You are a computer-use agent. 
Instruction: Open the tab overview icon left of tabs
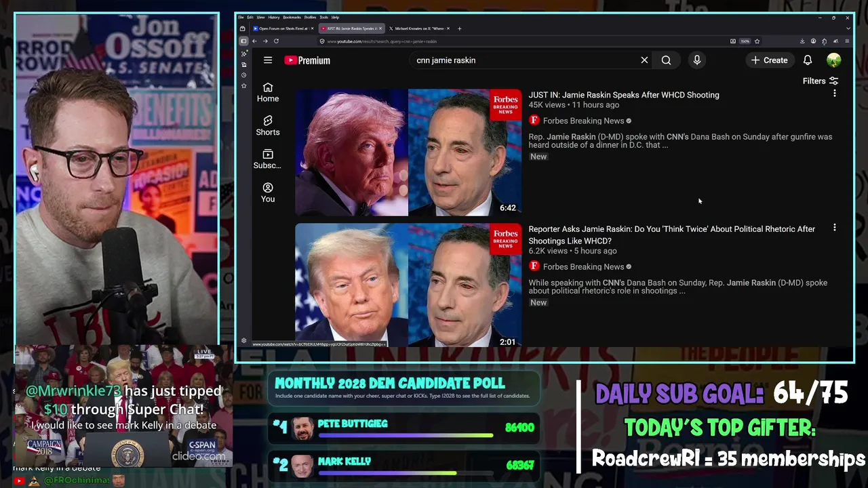pyautogui.click(x=243, y=28)
